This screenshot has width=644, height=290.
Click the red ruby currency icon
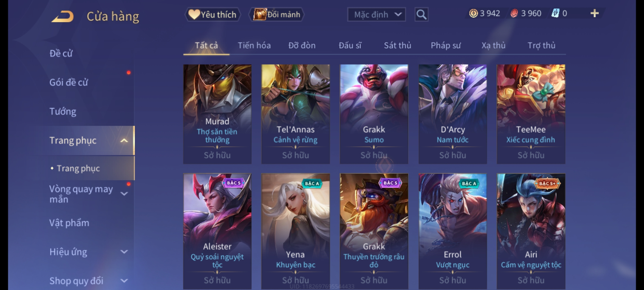[x=514, y=13]
